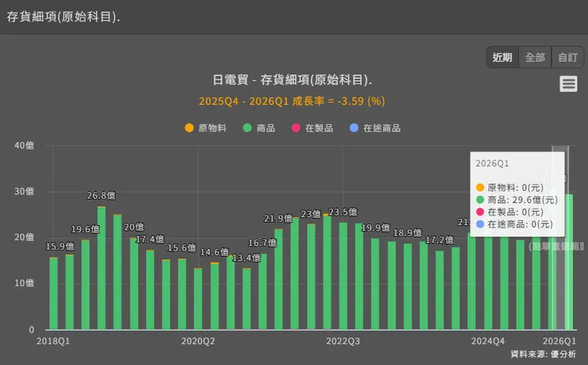The image size is (588, 365).
Task: Switch to the 自訂 range tab
Action: click(x=568, y=57)
